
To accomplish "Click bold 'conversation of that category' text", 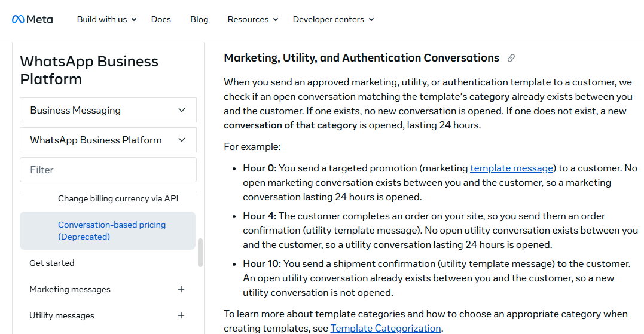I will [x=291, y=125].
